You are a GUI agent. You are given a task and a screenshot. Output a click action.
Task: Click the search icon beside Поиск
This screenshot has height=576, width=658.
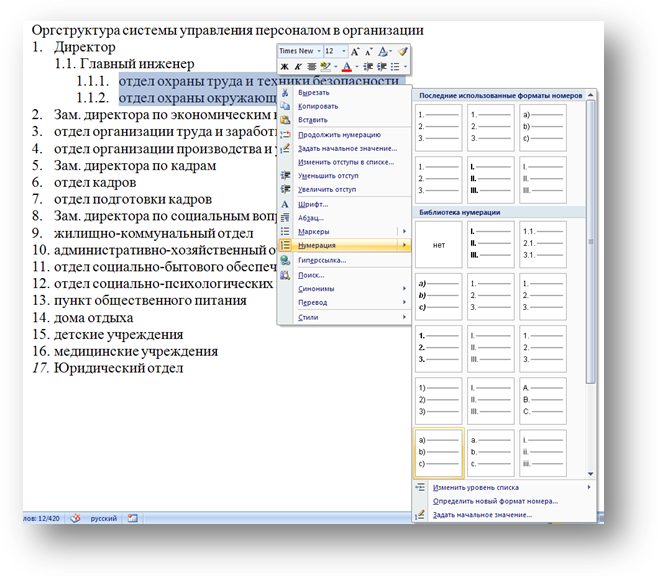click(x=285, y=275)
